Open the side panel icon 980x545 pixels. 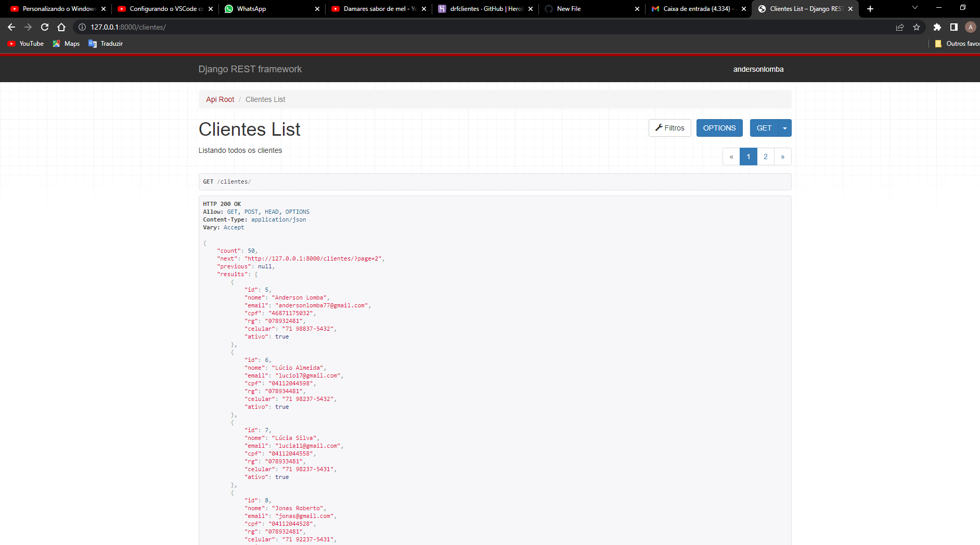tap(953, 27)
